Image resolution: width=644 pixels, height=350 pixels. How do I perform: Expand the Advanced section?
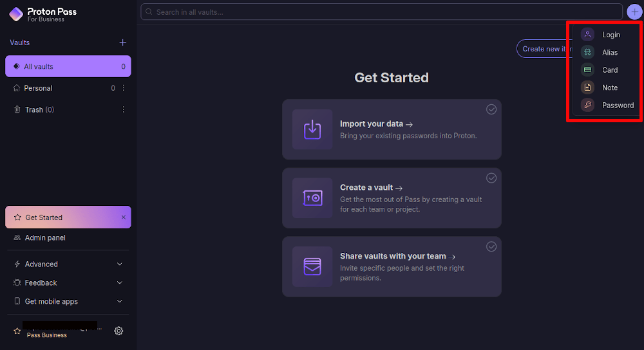click(68, 264)
